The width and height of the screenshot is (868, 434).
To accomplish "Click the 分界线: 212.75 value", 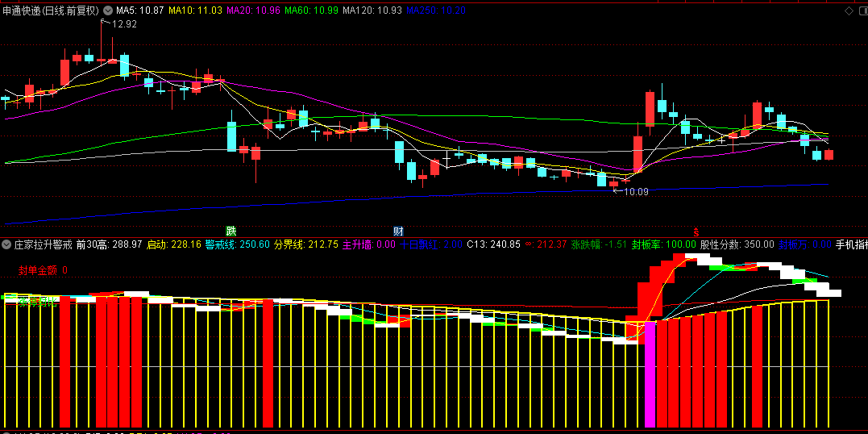I will 306,244.
